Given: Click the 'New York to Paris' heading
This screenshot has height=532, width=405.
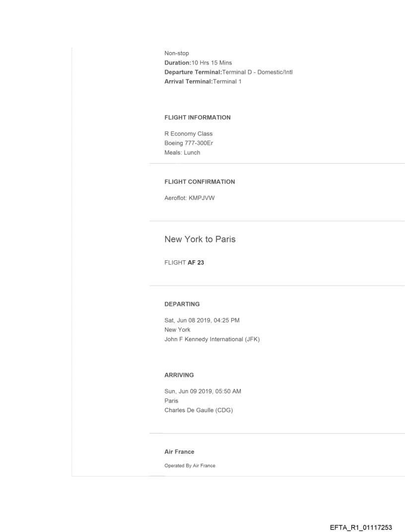Looking at the screenshot, I should [200, 239].
